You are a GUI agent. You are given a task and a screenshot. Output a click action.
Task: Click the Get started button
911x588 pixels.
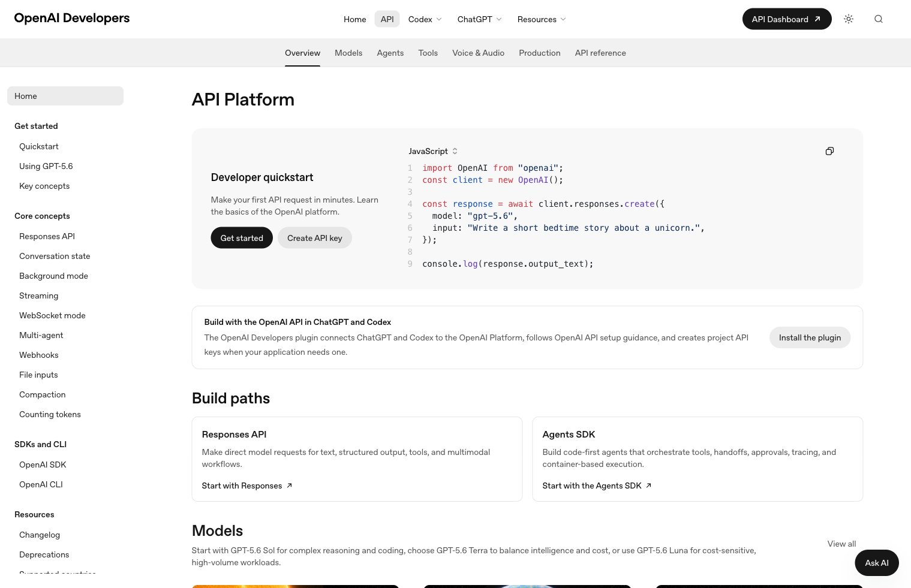coord(242,238)
